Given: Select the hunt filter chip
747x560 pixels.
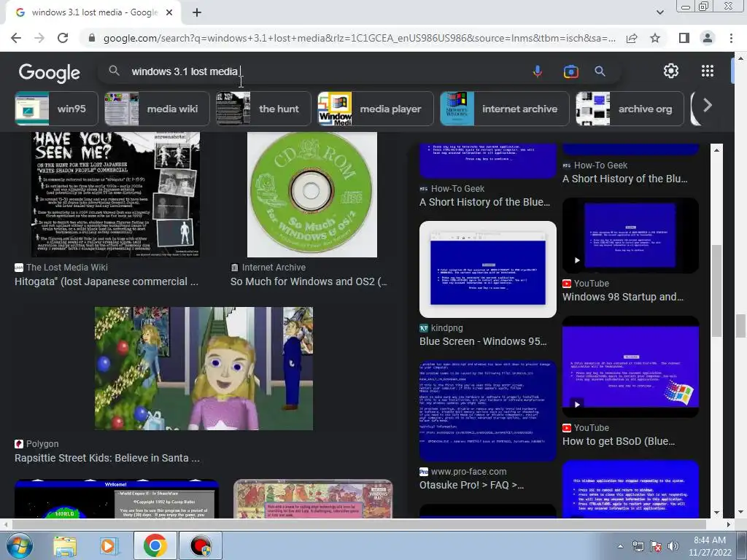Looking at the screenshot, I should pos(263,109).
